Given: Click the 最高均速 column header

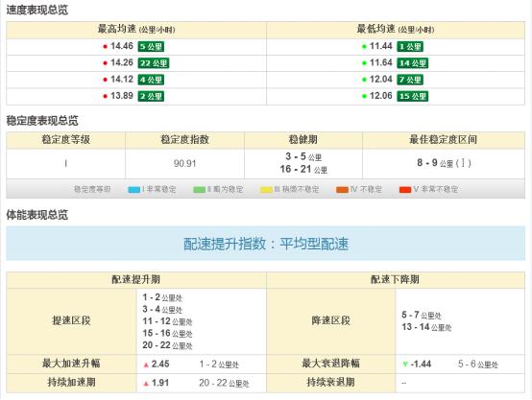Looking at the screenshot, I should (x=136, y=29).
